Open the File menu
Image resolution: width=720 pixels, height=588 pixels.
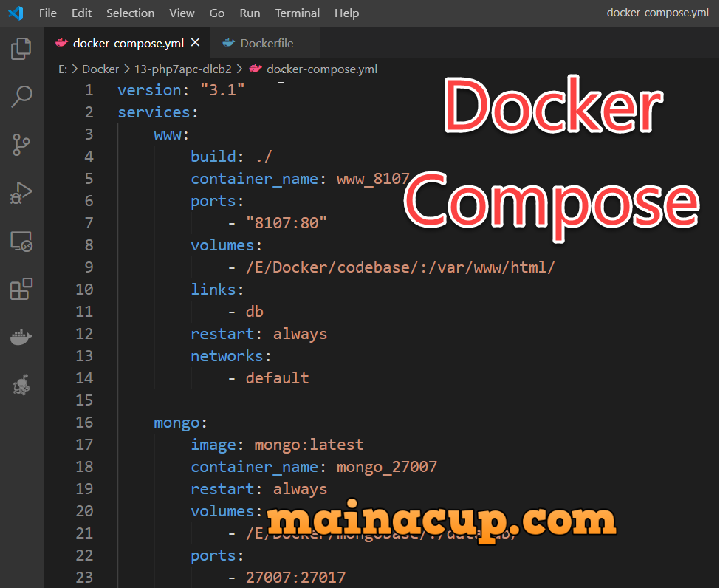48,13
